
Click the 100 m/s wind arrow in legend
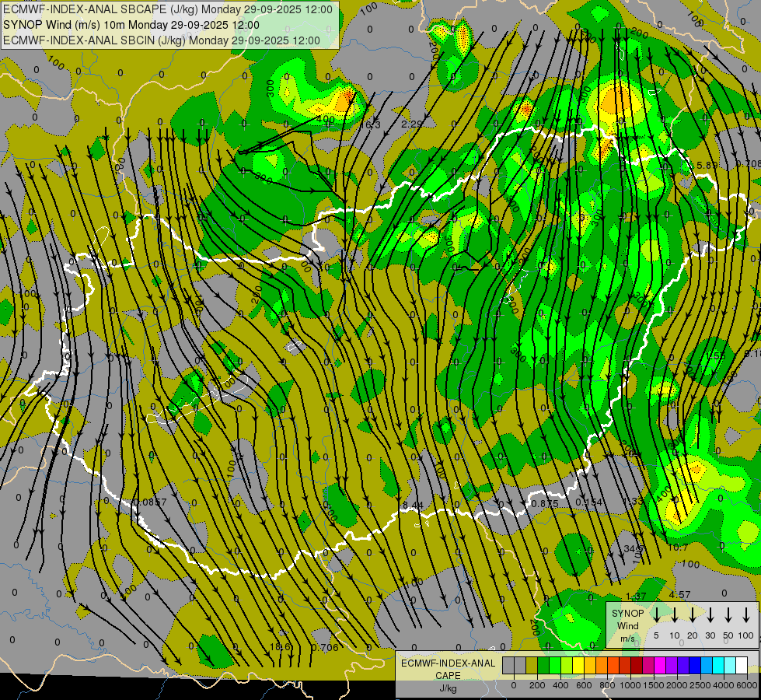(x=746, y=615)
